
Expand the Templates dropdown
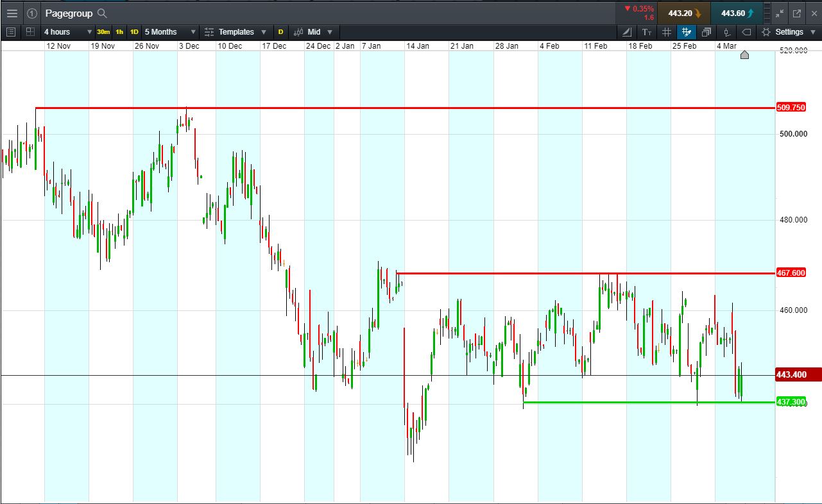tap(264, 31)
